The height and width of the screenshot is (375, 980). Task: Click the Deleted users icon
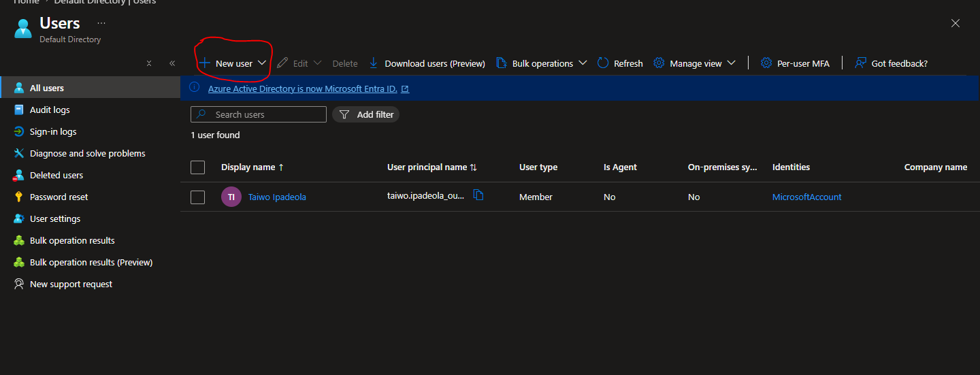tap(19, 175)
